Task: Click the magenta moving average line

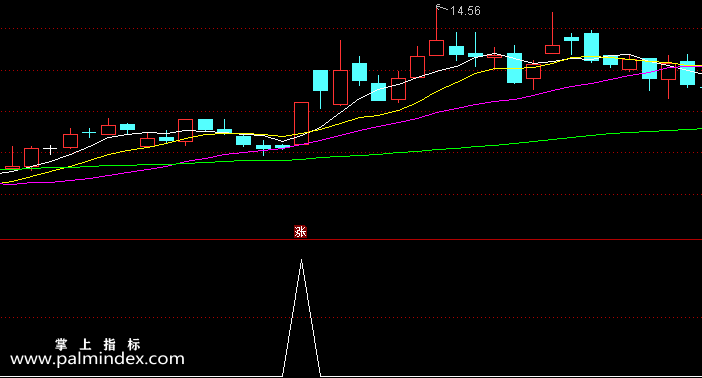Action: coord(358,130)
